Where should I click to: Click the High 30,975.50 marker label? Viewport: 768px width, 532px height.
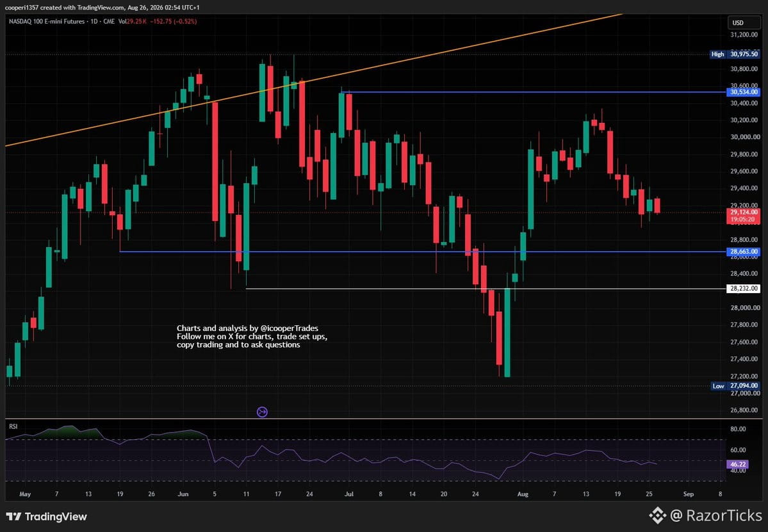point(735,54)
